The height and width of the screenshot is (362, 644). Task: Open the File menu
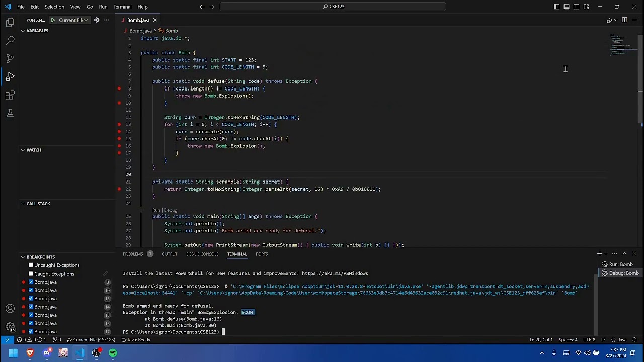tap(21, 7)
